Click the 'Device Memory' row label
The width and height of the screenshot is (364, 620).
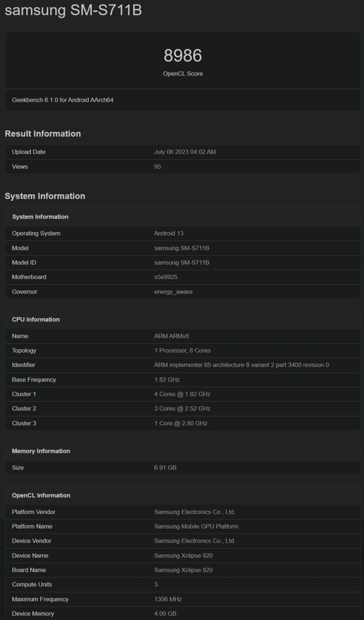coord(33,614)
